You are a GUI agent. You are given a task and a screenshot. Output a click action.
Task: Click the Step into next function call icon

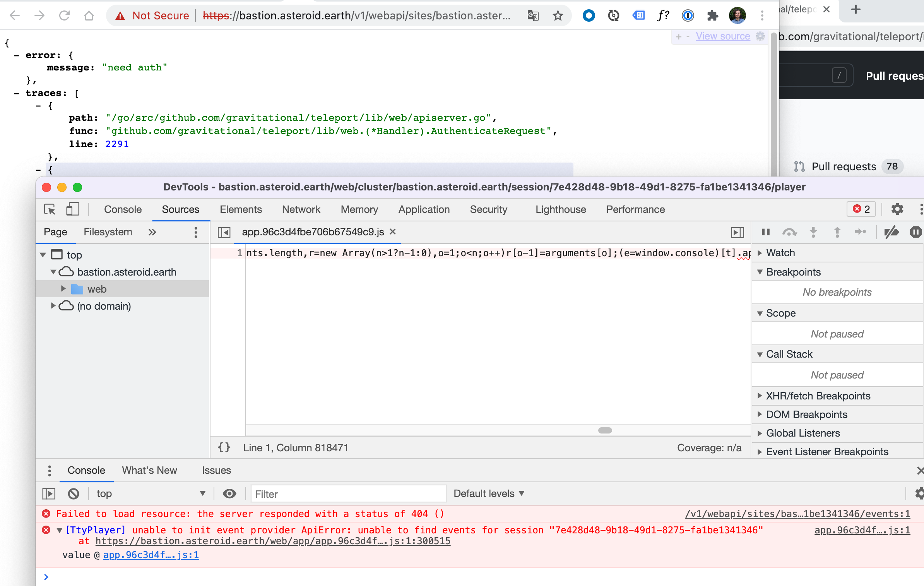pos(813,232)
